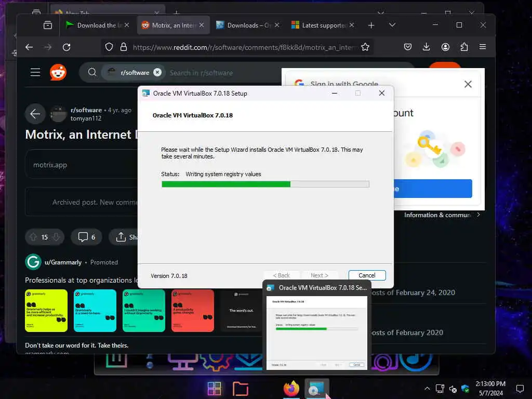532x399 pixels.
Task: Open the muted volume tray icon
Action: coord(453,389)
